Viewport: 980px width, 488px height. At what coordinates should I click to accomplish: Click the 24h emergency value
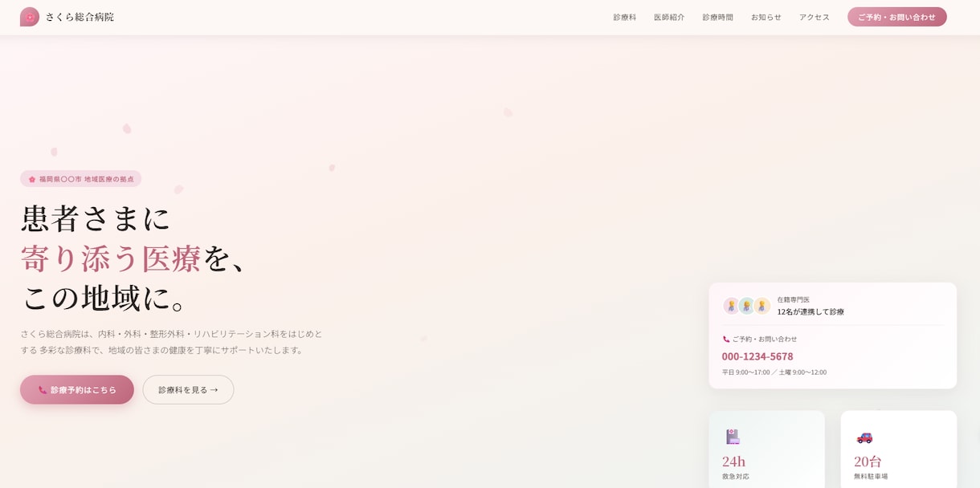(733, 462)
